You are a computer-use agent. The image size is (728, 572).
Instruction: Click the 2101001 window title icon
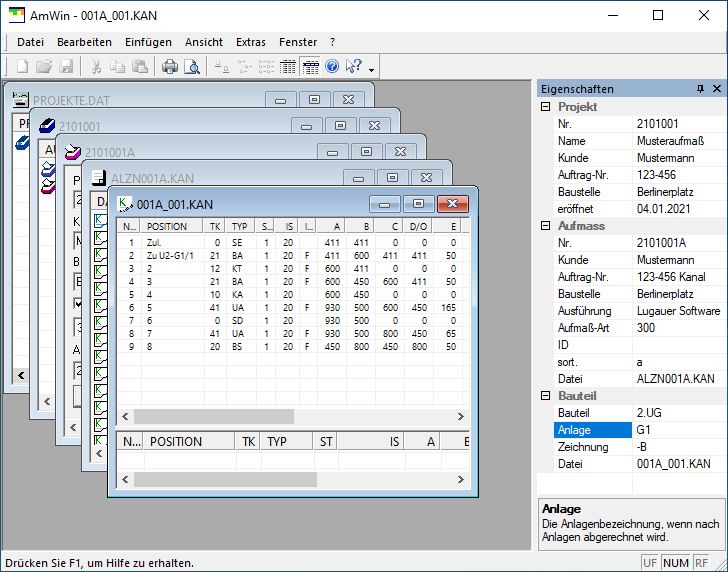tap(47, 126)
